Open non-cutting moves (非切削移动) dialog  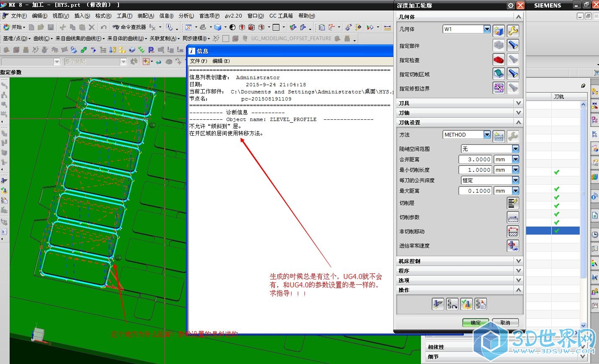click(513, 232)
